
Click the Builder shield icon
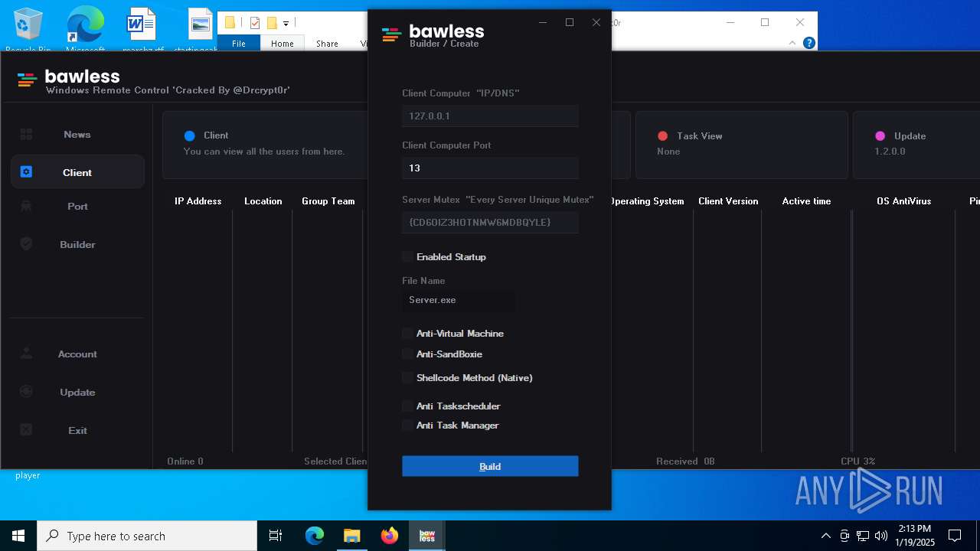tap(26, 244)
